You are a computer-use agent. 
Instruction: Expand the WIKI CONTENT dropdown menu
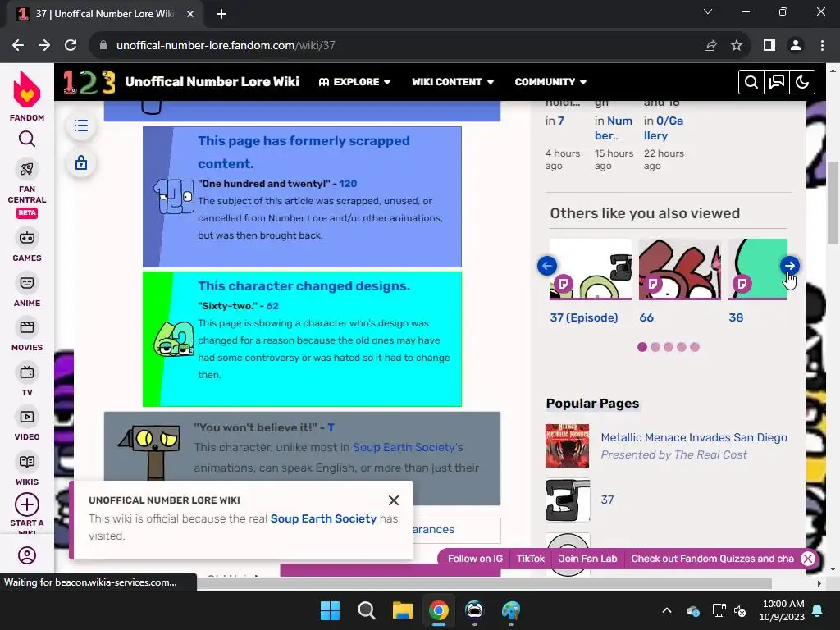453,82
